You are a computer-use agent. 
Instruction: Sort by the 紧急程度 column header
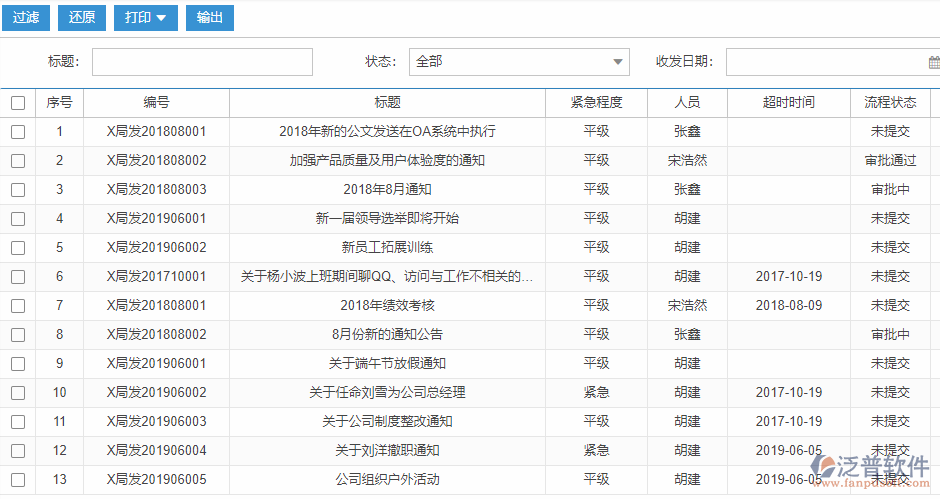click(596, 103)
